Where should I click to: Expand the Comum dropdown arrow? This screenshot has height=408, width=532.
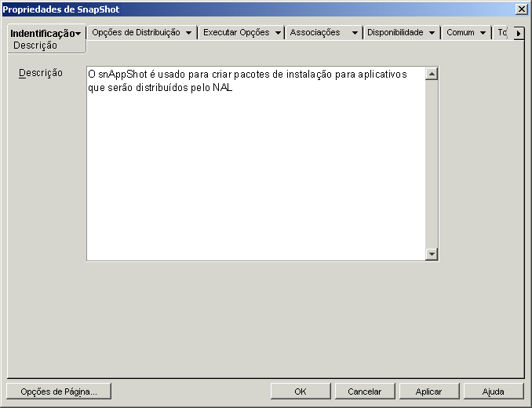(x=483, y=33)
